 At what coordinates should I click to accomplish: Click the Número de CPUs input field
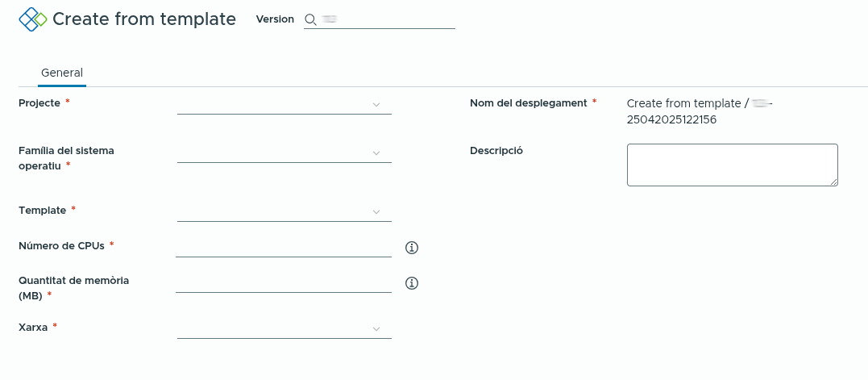(x=283, y=247)
